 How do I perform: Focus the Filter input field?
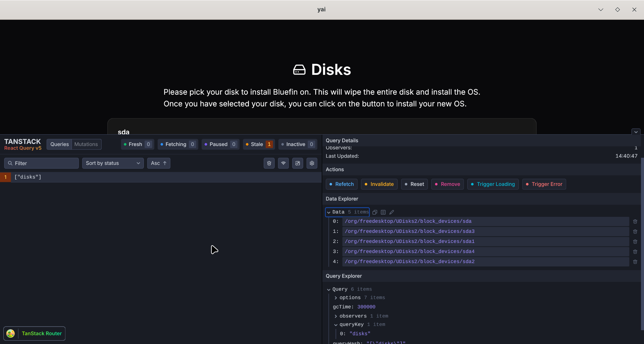[42, 163]
